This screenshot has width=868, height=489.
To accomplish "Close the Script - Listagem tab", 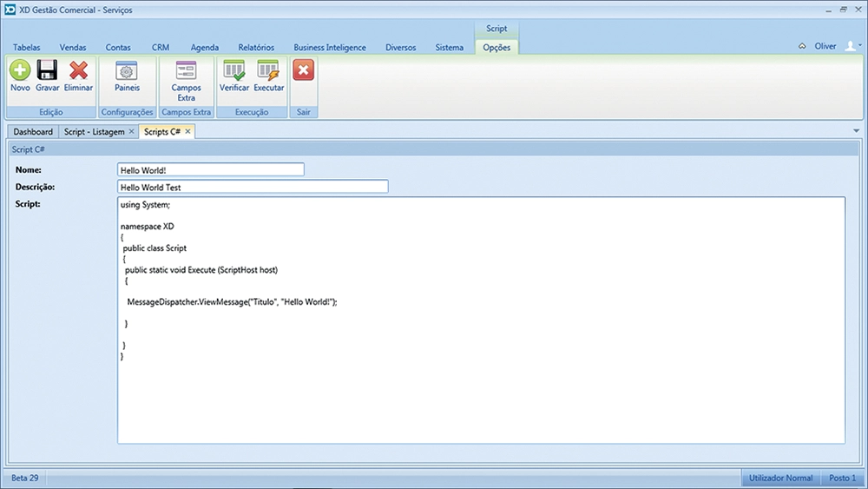I will click(131, 132).
